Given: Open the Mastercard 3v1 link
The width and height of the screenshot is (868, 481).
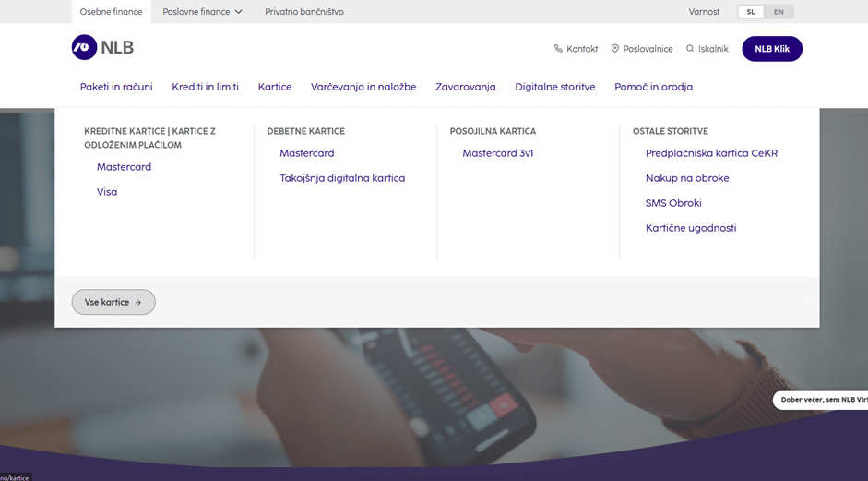Looking at the screenshot, I should tap(498, 153).
